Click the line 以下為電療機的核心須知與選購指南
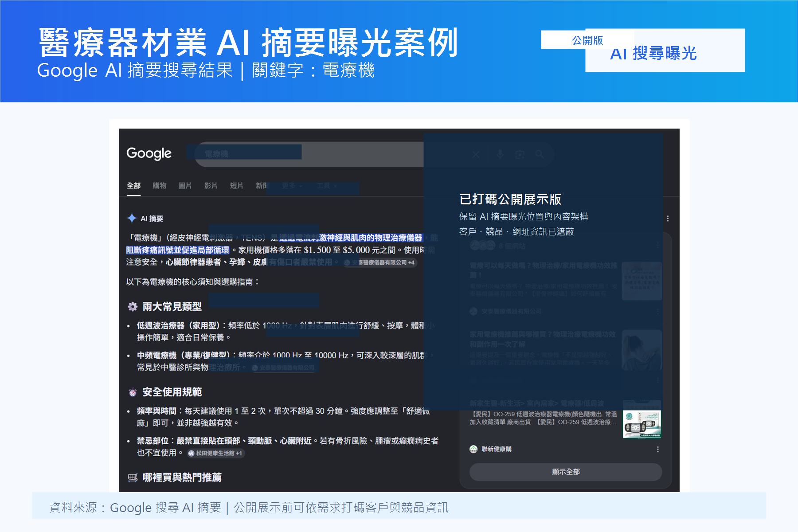Viewport: 798px width, 532px height. (193, 282)
